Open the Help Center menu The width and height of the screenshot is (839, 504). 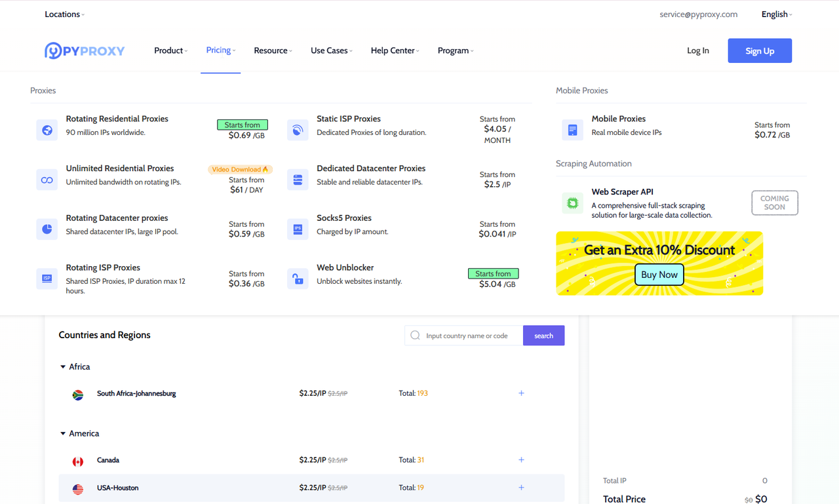(395, 50)
